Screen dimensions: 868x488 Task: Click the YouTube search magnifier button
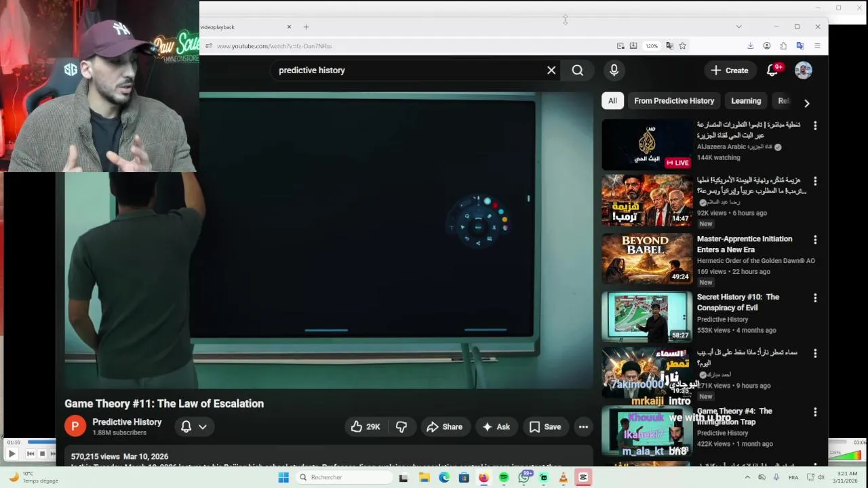pos(578,70)
